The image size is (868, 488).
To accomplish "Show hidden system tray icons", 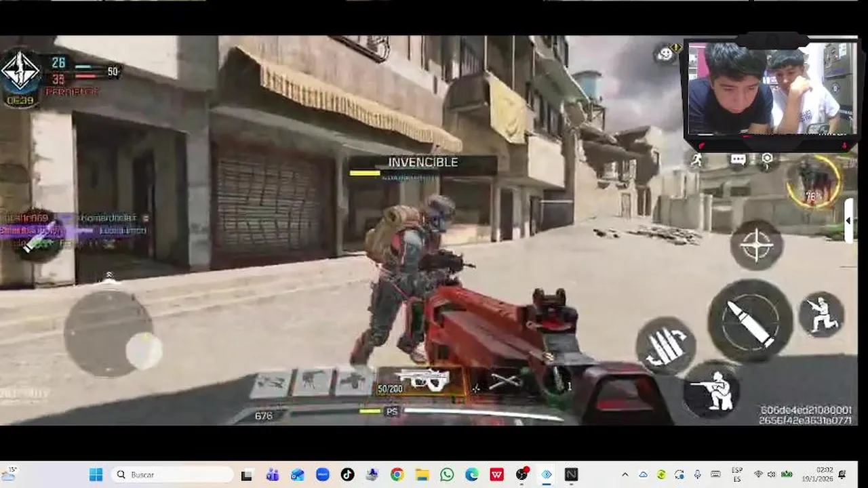I will click(625, 474).
